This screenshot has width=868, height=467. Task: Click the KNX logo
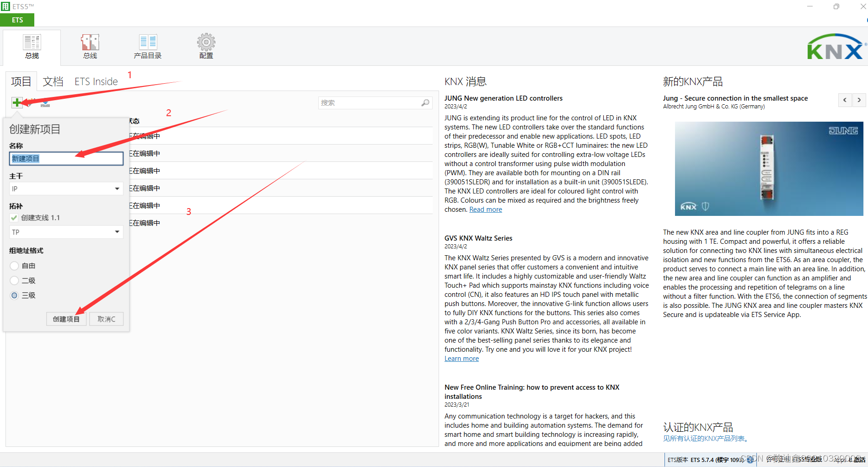[x=836, y=47]
